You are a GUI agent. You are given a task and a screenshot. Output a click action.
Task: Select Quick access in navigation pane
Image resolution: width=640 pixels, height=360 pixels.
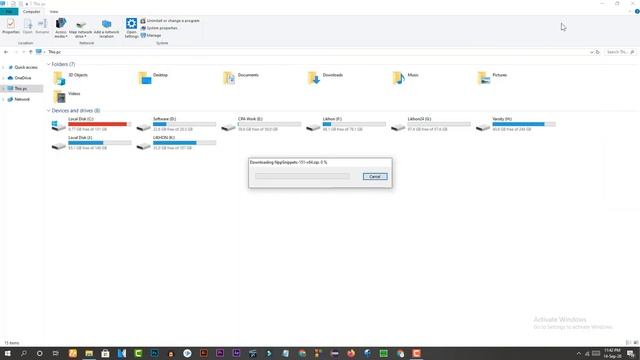coord(25,67)
